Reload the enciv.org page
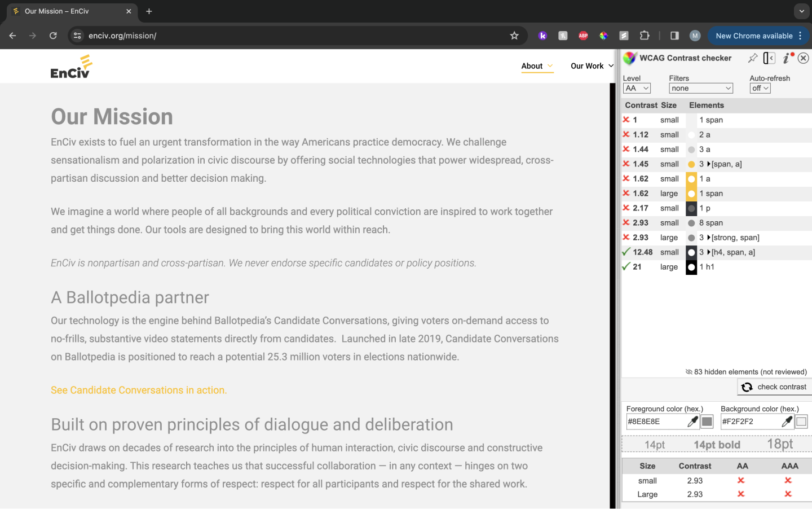Image resolution: width=812 pixels, height=509 pixels. (53, 36)
